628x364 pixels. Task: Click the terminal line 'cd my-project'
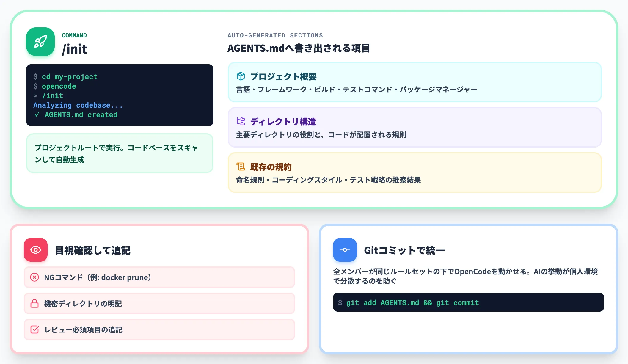pyautogui.click(x=70, y=77)
